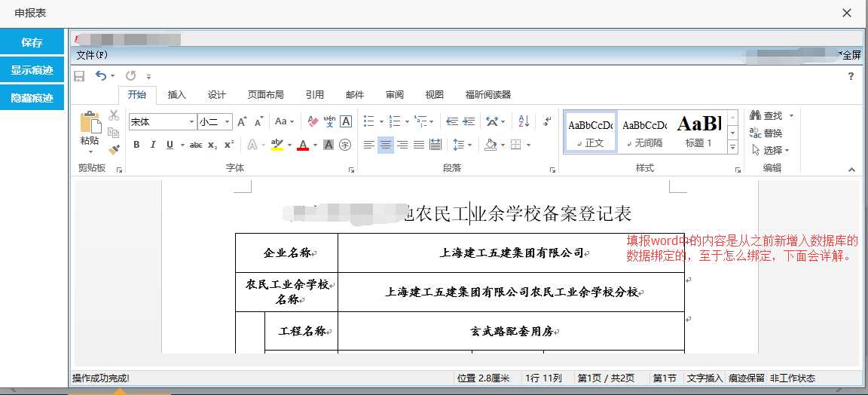Toggle show paragraph marks icon
This screenshot has width=868, height=395.
pyautogui.click(x=547, y=121)
